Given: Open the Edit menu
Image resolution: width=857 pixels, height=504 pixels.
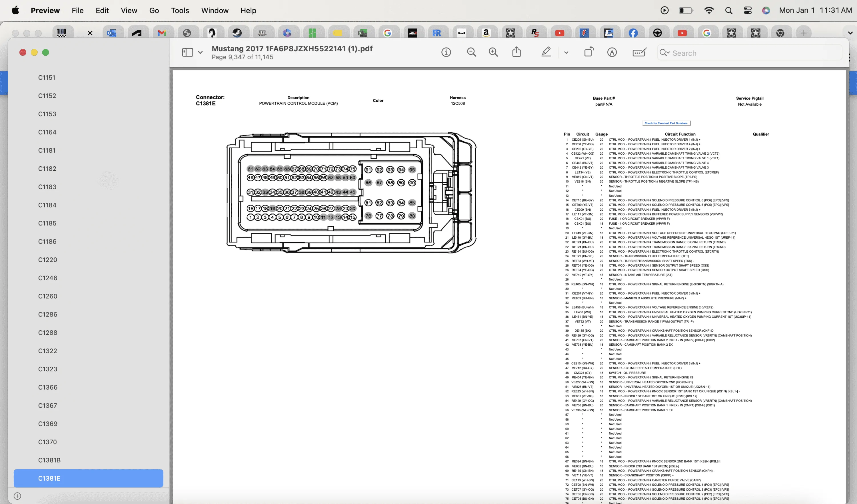Looking at the screenshot, I should (x=102, y=11).
